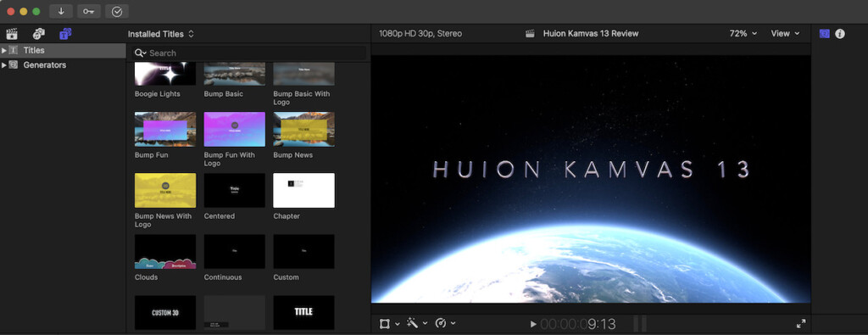Screen dimensions: 868x335
Task: Open the 72% zoom level dropdown
Action: 743,34
